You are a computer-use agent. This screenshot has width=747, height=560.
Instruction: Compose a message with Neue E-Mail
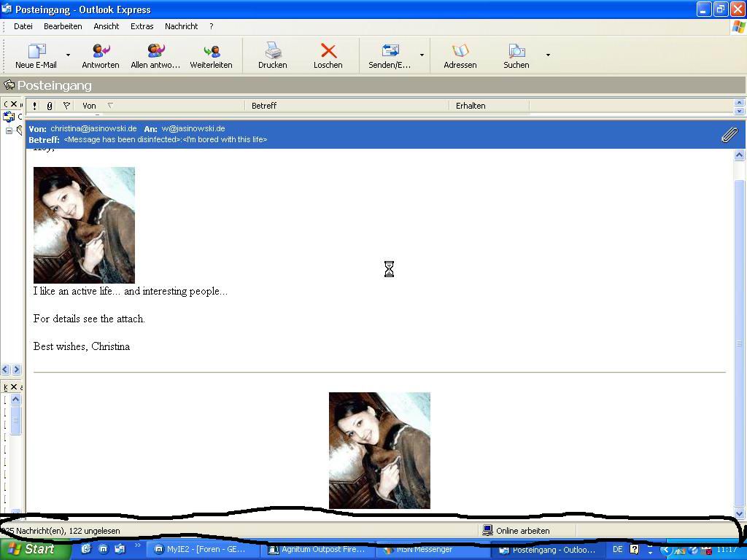36,56
